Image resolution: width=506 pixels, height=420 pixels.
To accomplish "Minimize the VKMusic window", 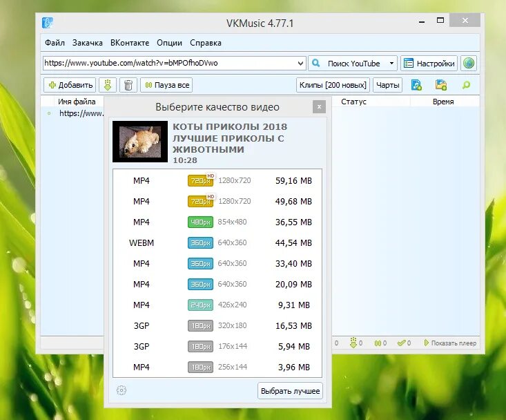I will 422,21.
